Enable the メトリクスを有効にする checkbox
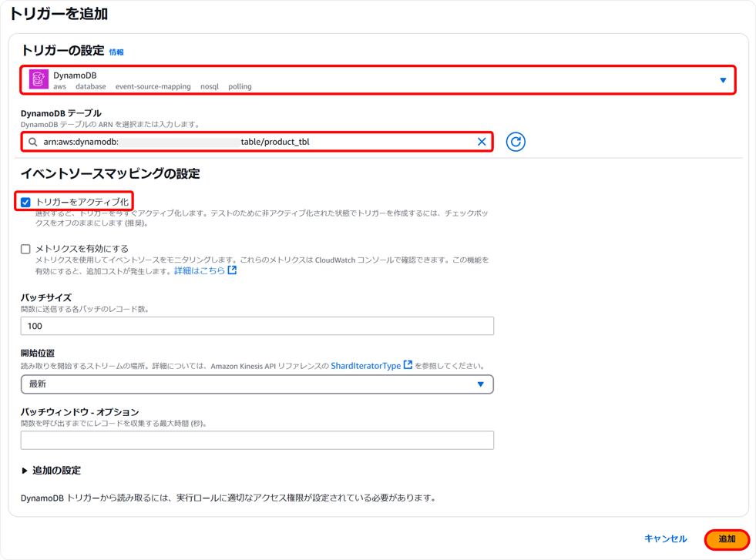Image resolution: width=756 pixels, height=560 pixels. (x=25, y=249)
